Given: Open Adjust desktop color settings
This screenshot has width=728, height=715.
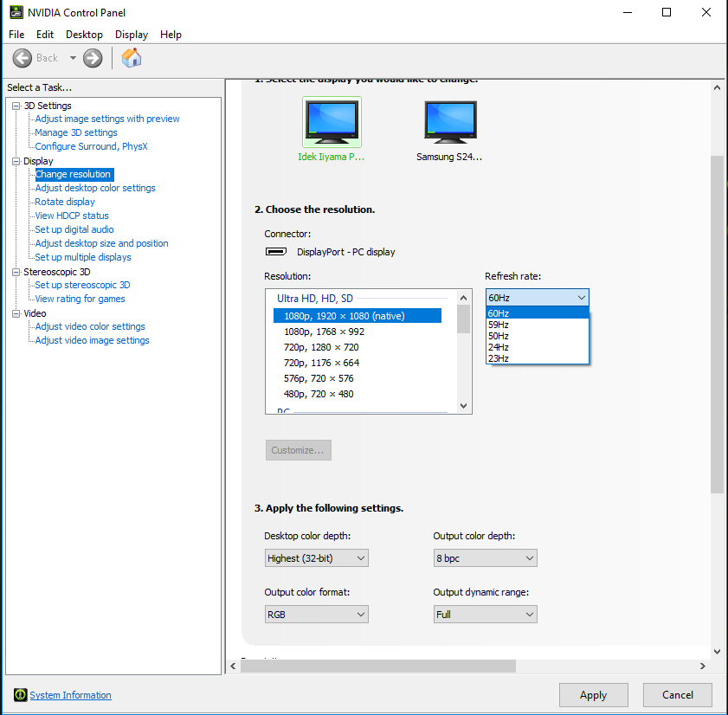Looking at the screenshot, I should [x=95, y=188].
